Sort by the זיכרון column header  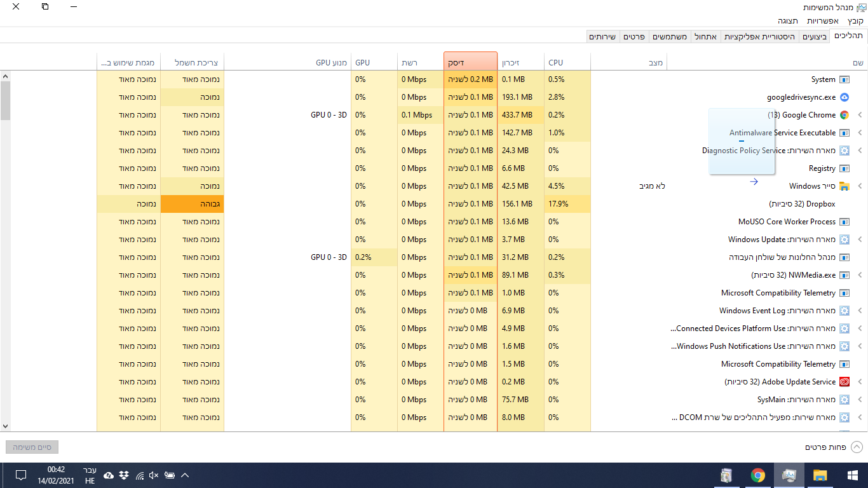coord(521,62)
